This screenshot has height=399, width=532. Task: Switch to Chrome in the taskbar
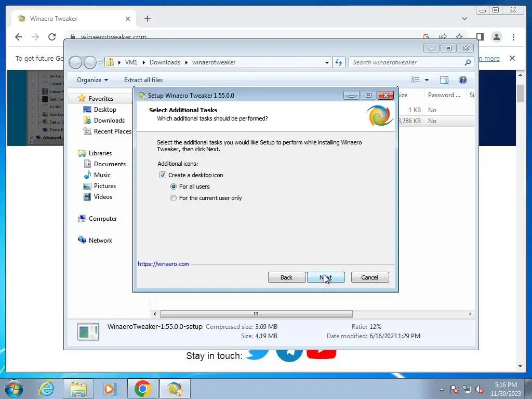tap(142, 389)
